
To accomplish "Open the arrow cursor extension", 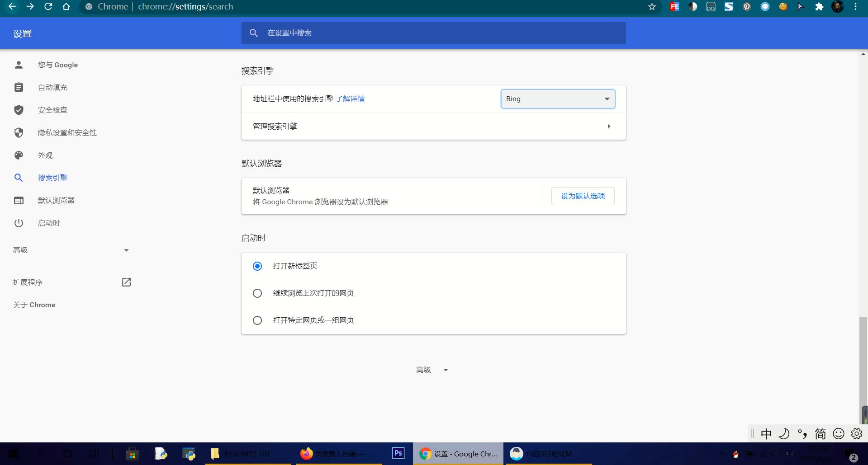I will coord(801,6).
